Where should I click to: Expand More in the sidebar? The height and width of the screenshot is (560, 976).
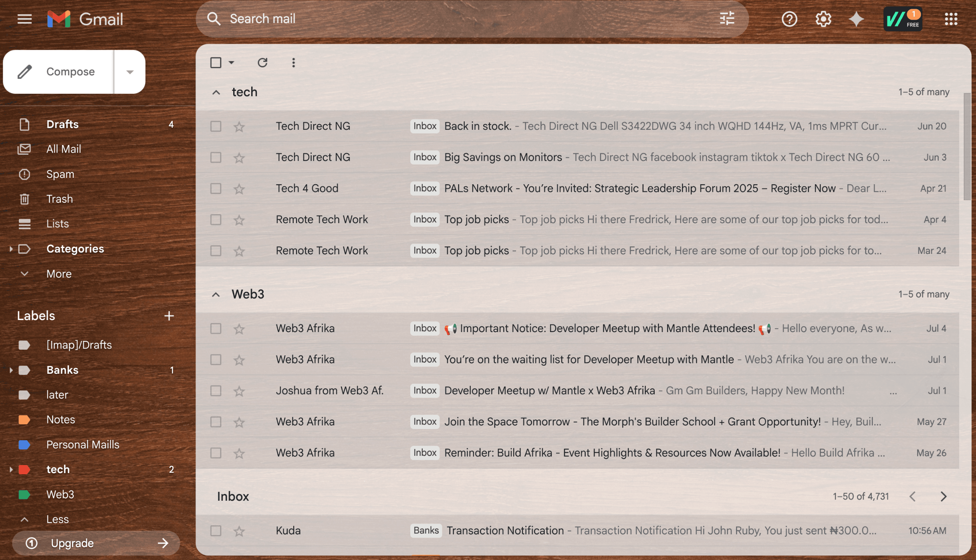(x=59, y=274)
